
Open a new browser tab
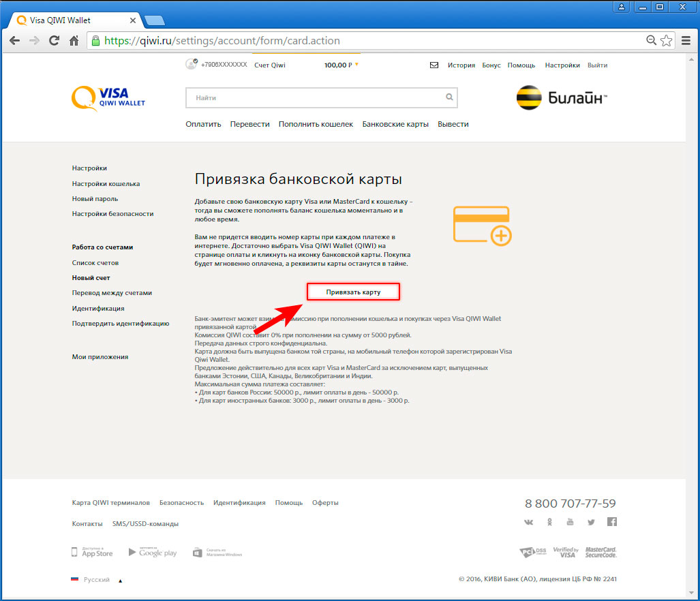[x=155, y=20]
